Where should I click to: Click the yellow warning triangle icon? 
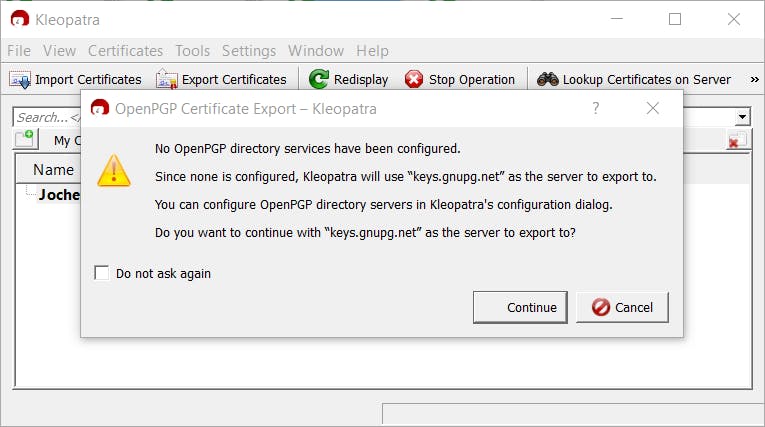114,171
